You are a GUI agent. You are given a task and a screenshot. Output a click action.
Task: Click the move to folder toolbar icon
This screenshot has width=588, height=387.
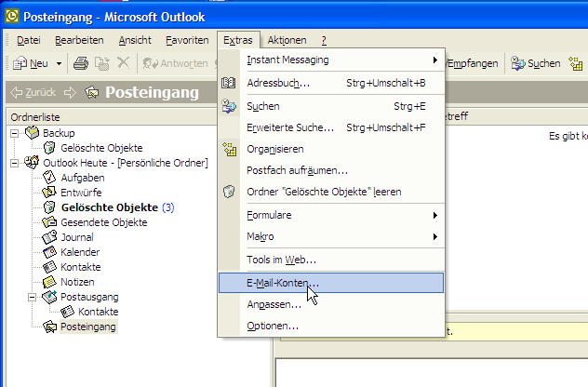tap(101, 63)
